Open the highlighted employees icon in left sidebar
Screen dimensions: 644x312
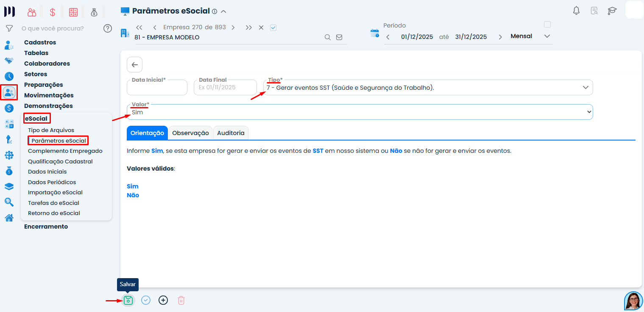tap(9, 92)
